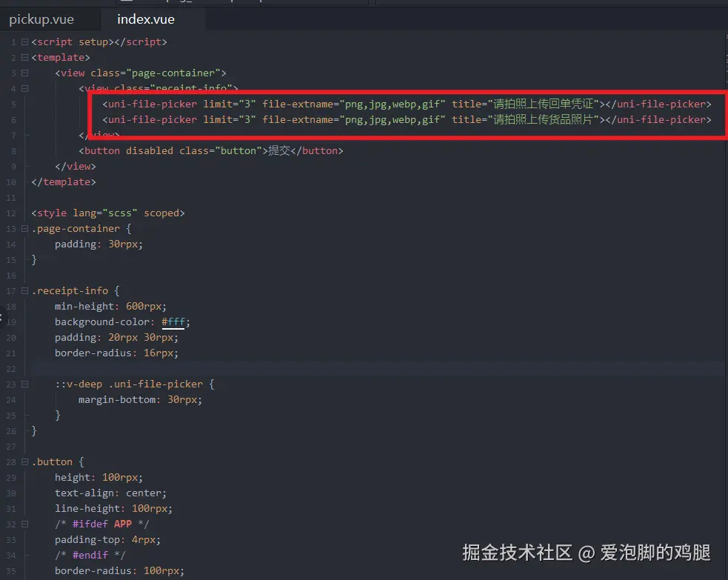The height and width of the screenshot is (580, 728).
Task: Click line number 22 in gutter
Action: click(x=11, y=369)
